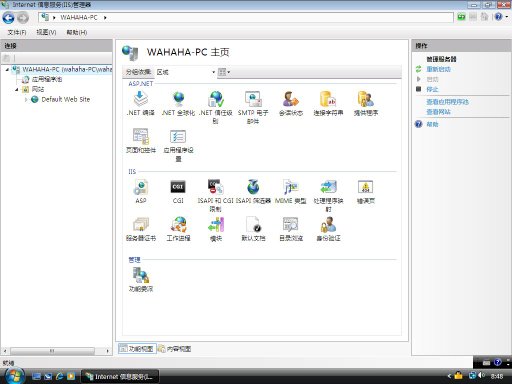This screenshot has width=512, height=384.
Task: Open the 文件(F) menu
Action: coord(17,32)
